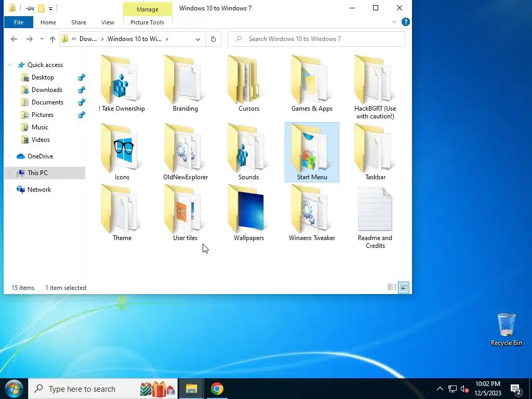This screenshot has height=399, width=532.
Task: Open the Explorer help question mark
Action: click(405, 22)
